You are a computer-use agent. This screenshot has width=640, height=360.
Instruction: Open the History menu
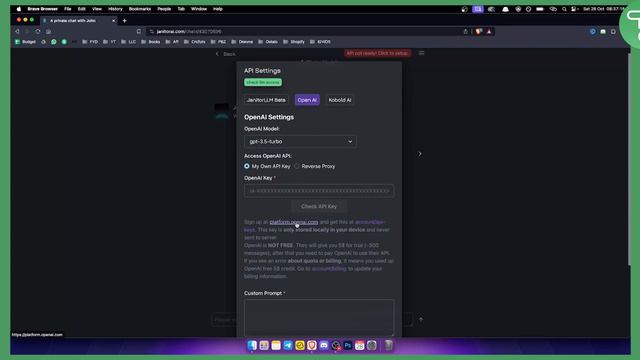click(x=115, y=9)
